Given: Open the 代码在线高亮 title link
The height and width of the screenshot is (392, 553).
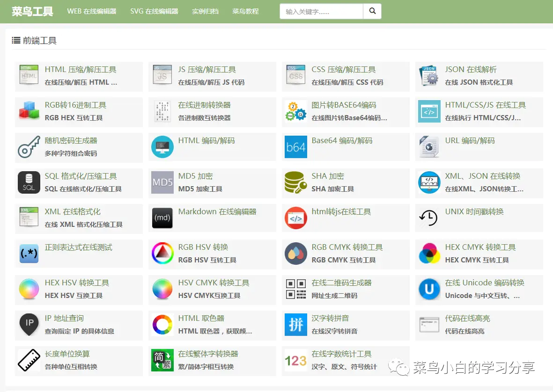Looking at the screenshot, I should (468, 319).
